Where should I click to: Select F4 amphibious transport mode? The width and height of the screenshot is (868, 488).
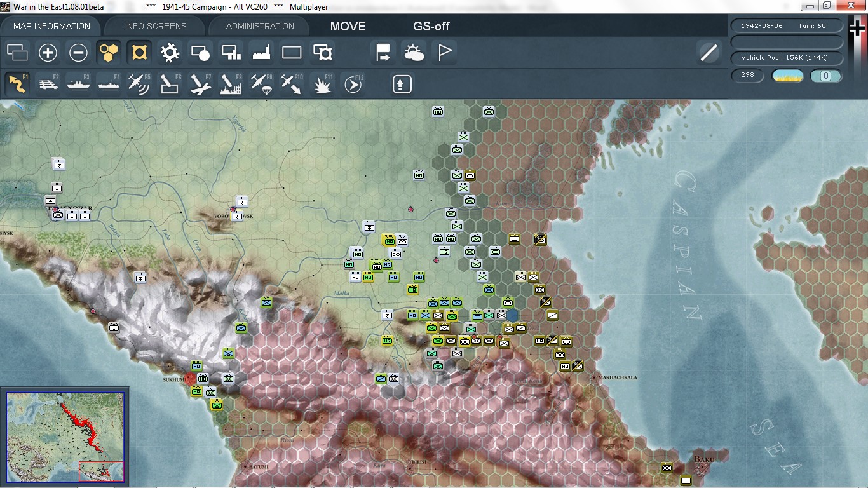pos(109,84)
